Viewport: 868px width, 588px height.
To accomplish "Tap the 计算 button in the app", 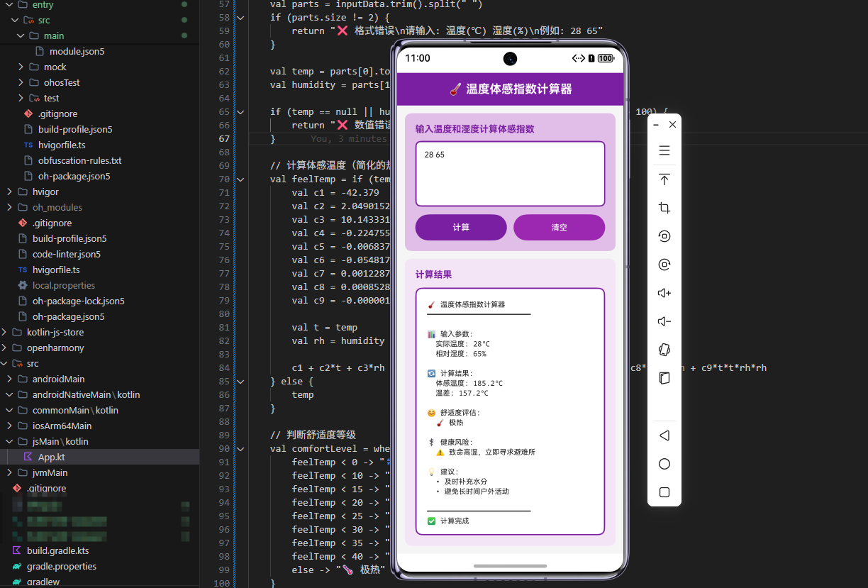I will click(461, 228).
